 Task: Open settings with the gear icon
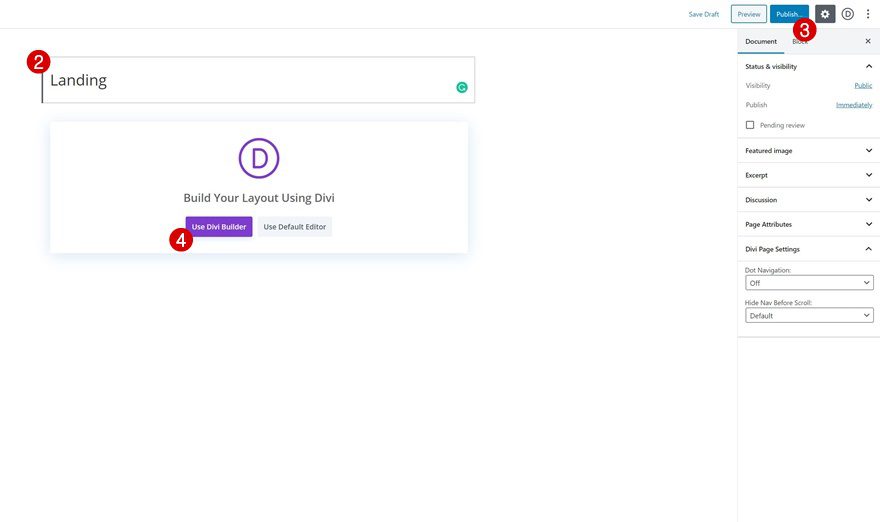(x=825, y=14)
